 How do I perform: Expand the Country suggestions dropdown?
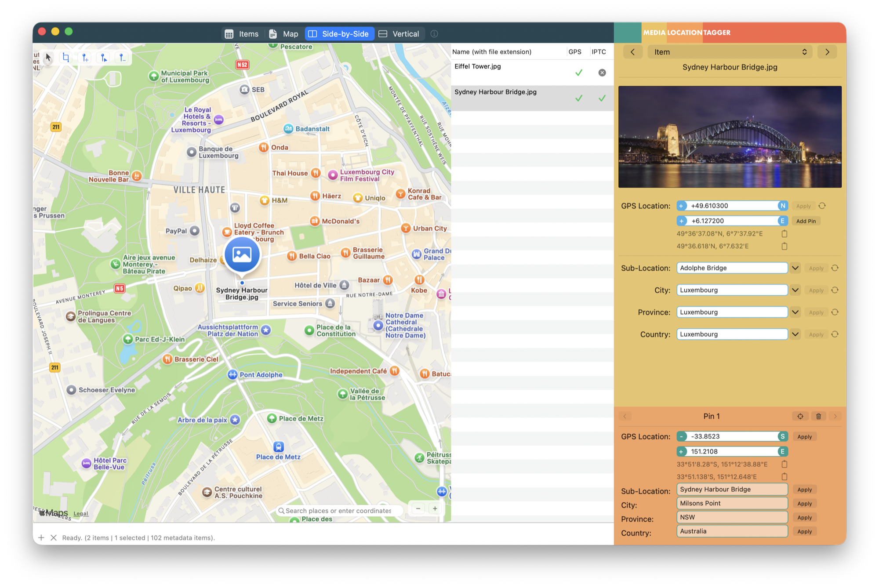click(x=795, y=334)
